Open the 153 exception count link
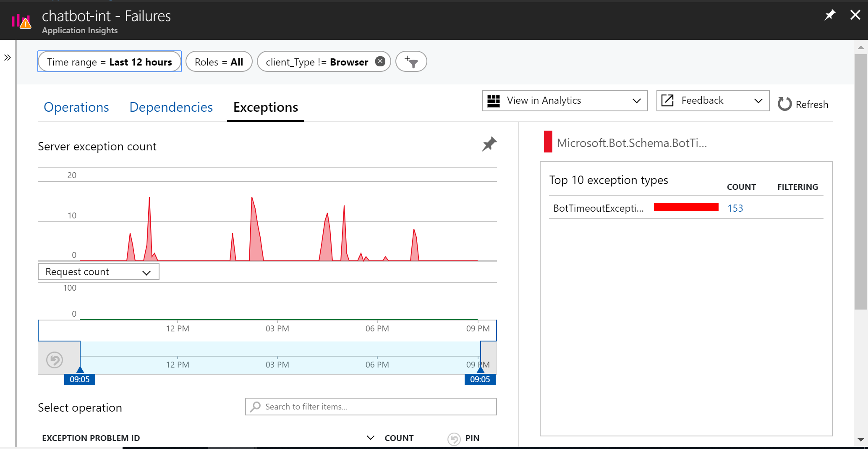 point(735,207)
